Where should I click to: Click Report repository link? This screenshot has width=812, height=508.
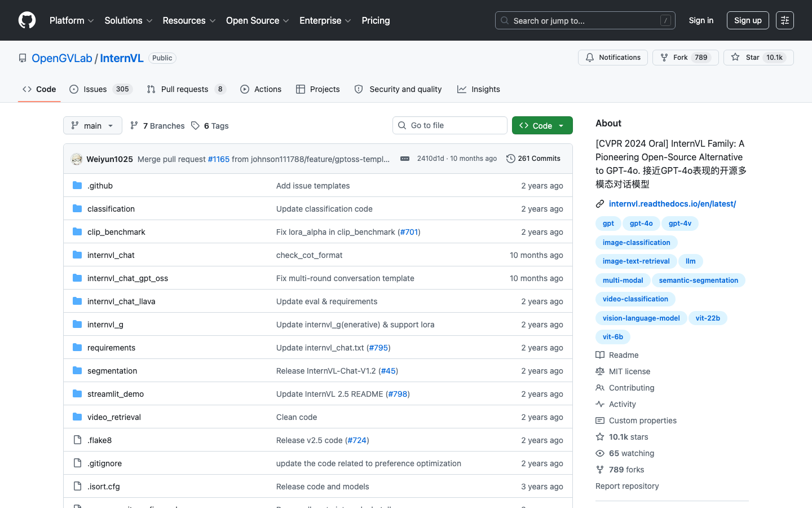tap(627, 486)
